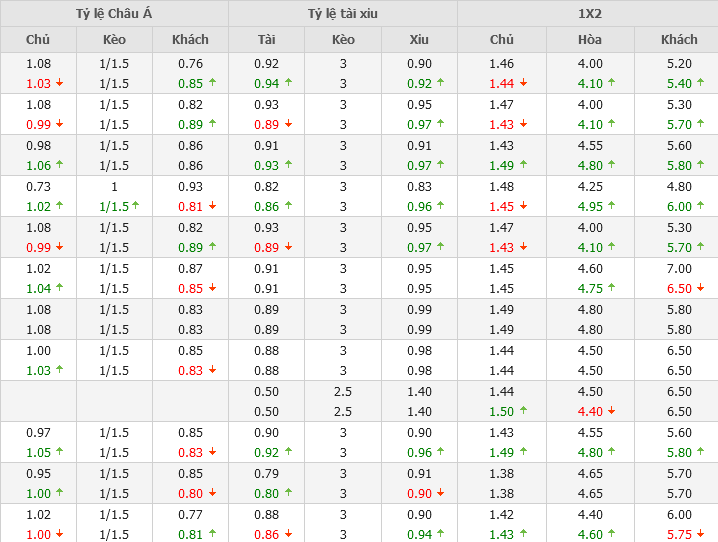Screen dimensions: 718x542
Task: Click the Hòa column header
Action: click(x=590, y=40)
